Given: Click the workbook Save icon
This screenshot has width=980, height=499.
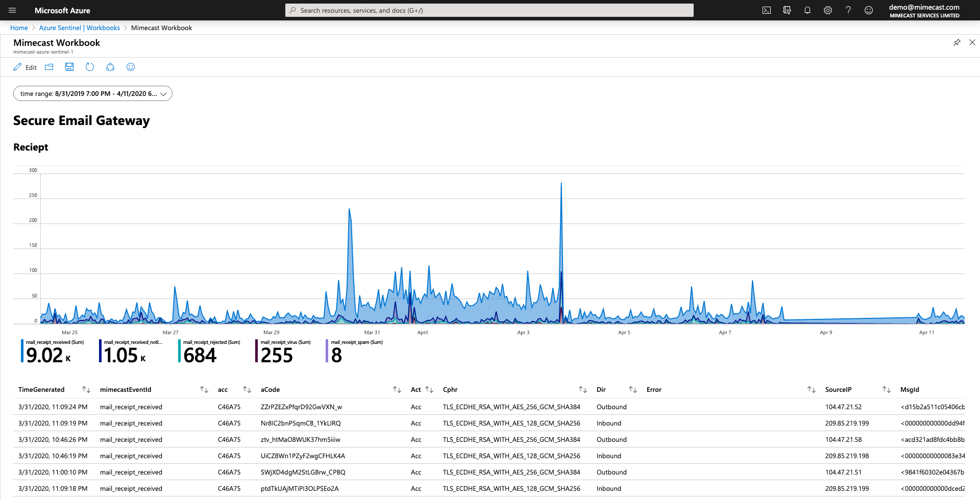Looking at the screenshot, I should (69, 67).
